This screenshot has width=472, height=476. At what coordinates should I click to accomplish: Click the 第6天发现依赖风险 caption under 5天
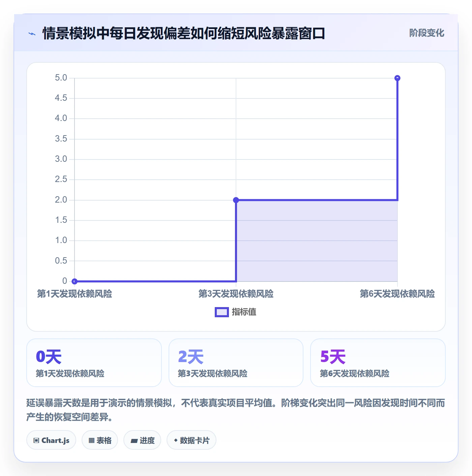(355, 374)
